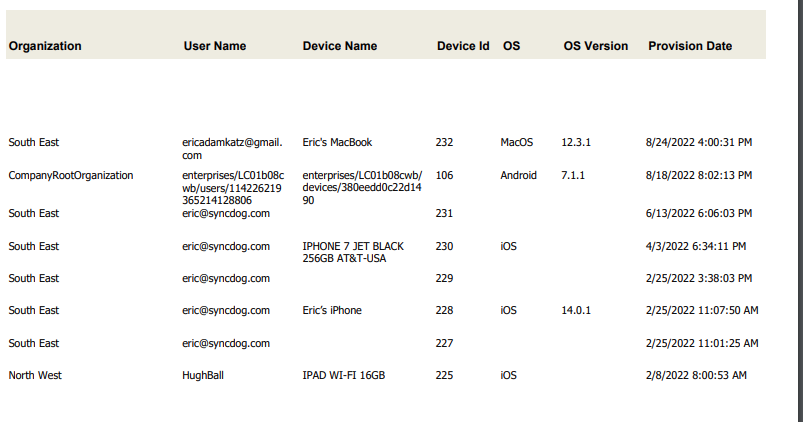
Task: Click the Device Id column header
Action: click(463, 46)
